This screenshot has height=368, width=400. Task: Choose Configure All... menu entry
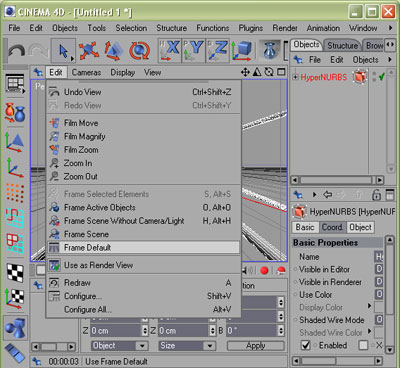pos(143,309)
